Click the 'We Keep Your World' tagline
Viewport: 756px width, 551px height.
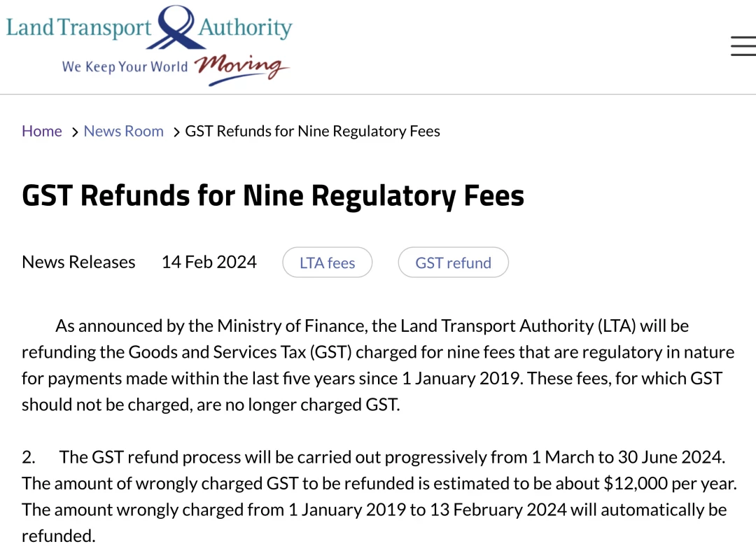tap(125, 67)
